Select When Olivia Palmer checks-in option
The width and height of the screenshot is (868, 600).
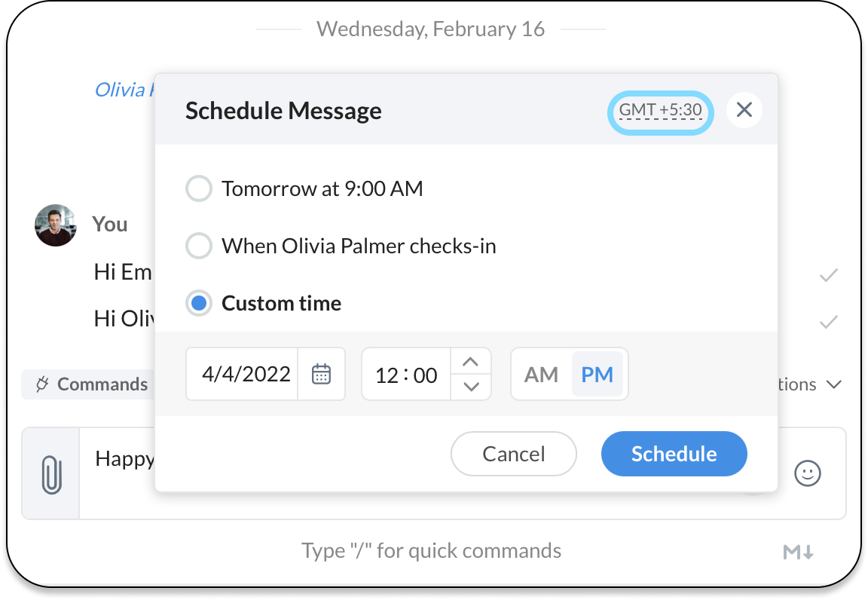tap(199, 246)
